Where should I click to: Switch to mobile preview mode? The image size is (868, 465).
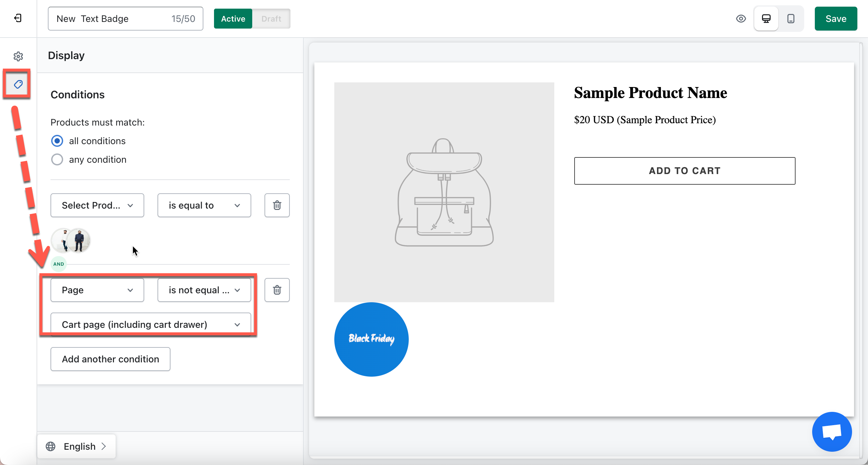tap(791, 19)
